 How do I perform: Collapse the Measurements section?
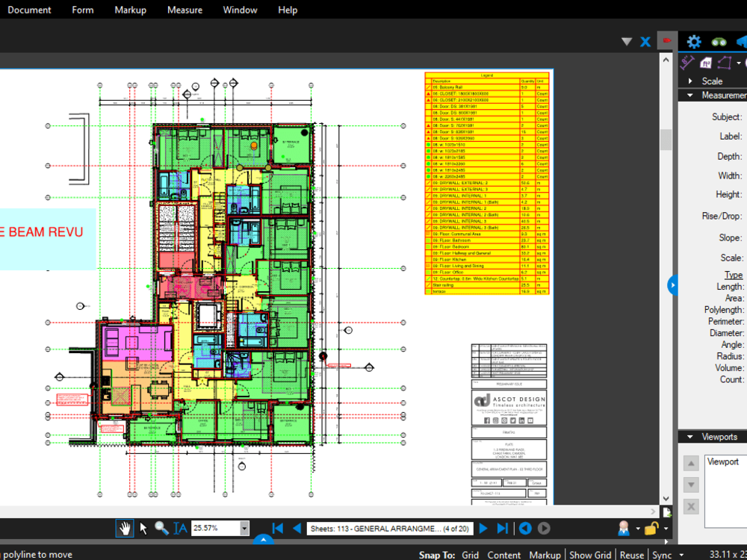click(x=689, y=96)
